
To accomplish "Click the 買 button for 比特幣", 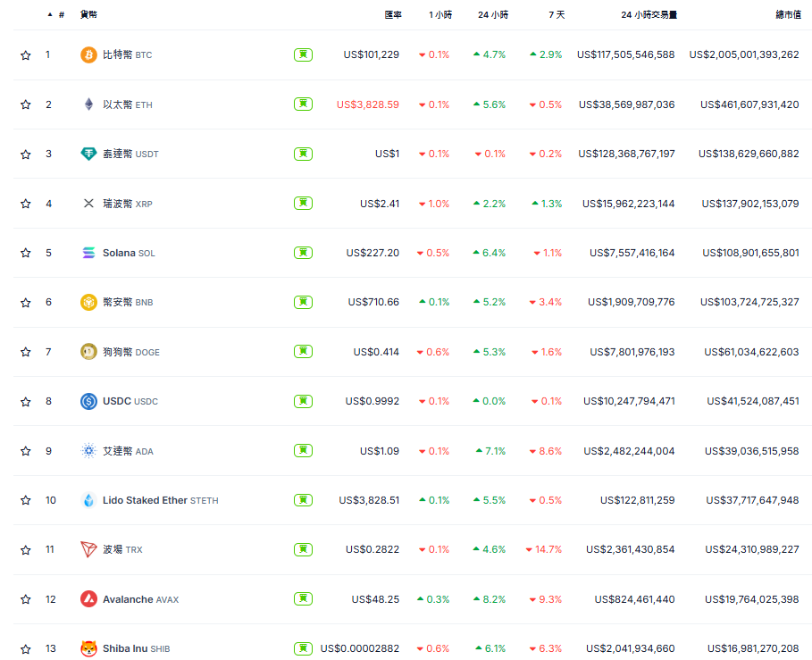I will [x=303, y=54].
